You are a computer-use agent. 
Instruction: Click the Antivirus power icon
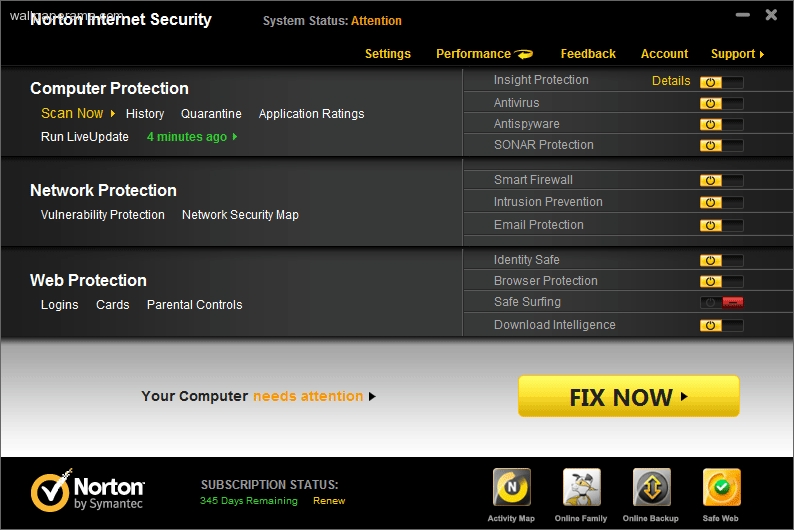coord(710,103)
